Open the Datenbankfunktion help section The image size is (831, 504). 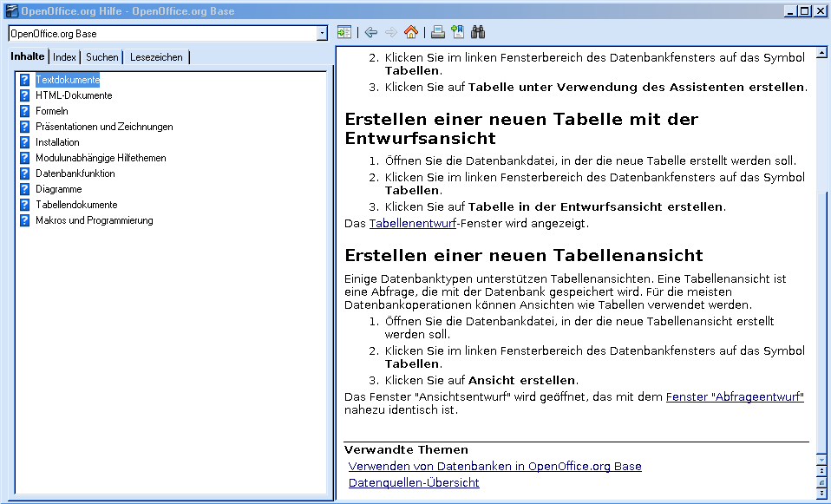pyautogui.click(x=75, y=173)
